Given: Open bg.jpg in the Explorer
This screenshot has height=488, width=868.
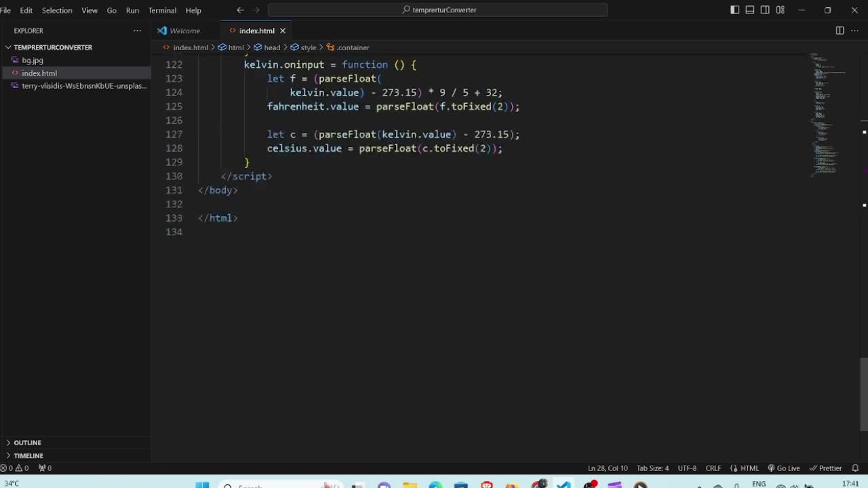Looking at the screenshot, I should [33, 60].
